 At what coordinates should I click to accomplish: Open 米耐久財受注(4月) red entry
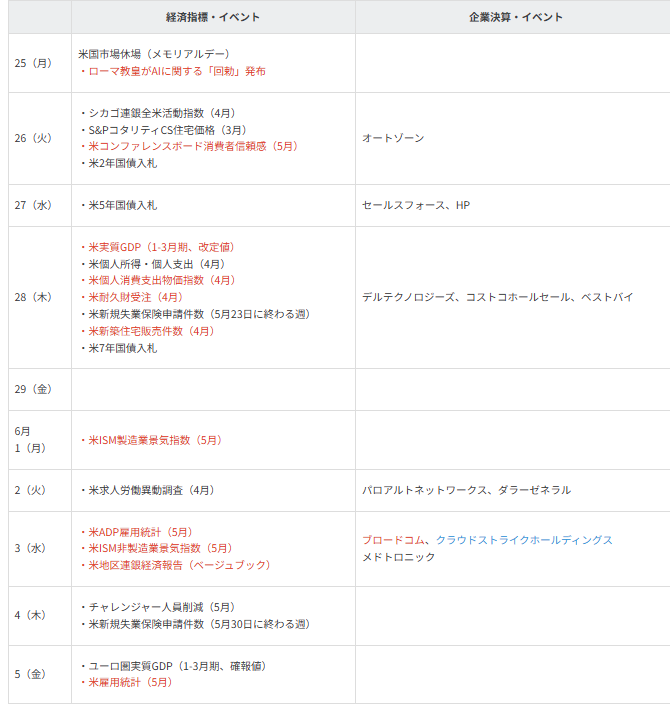[131, 297]
